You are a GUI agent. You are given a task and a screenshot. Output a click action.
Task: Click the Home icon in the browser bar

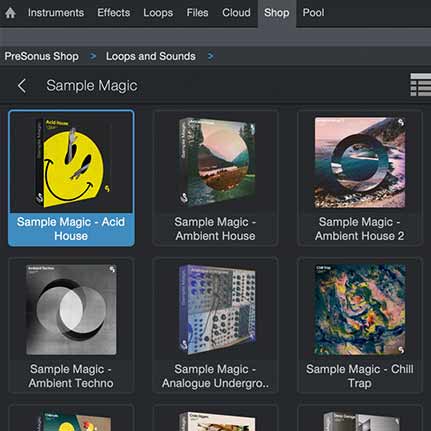coord(10,13)
